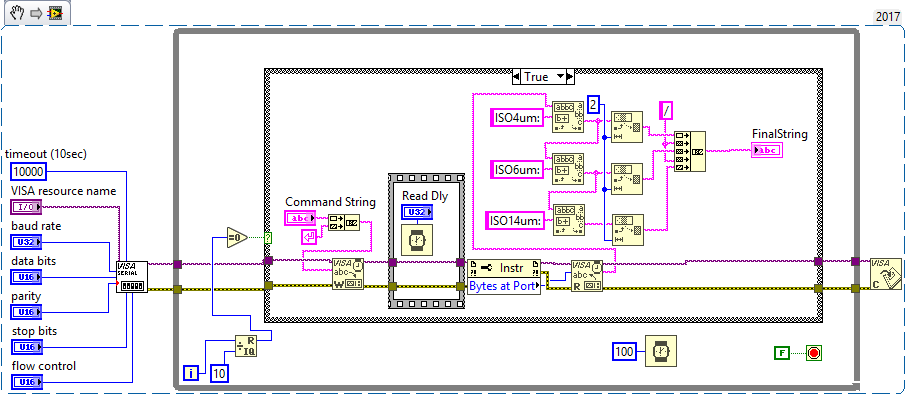Screen dimensions: 906x395
Task: Select the VISA Write function node
Action: [x=348, y=274]
